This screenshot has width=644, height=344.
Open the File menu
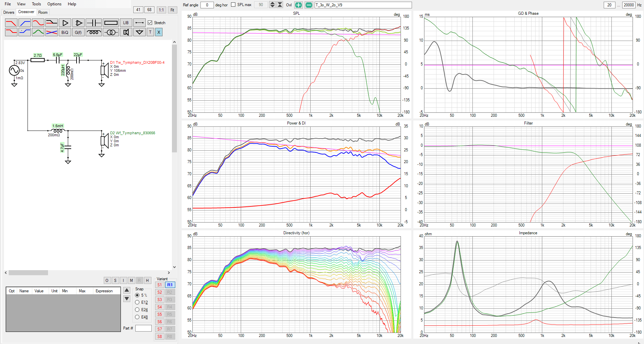coord(8,4)
